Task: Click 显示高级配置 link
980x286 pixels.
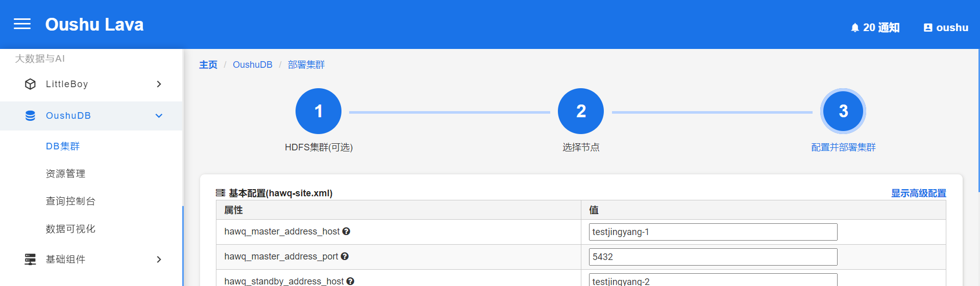Action: click(x=918, y=193)
